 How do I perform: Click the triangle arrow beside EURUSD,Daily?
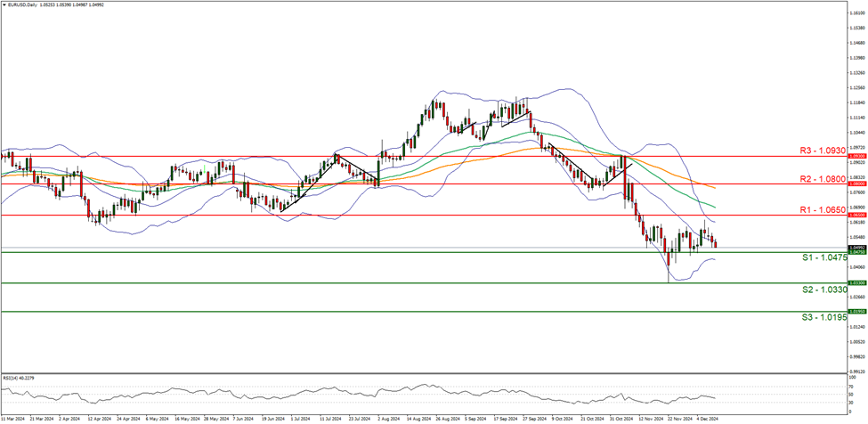[x=4, y=4]
